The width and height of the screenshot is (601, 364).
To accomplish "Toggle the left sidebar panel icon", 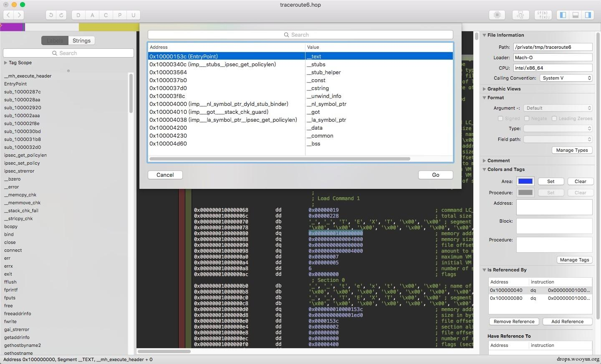I will coord(563,15).
